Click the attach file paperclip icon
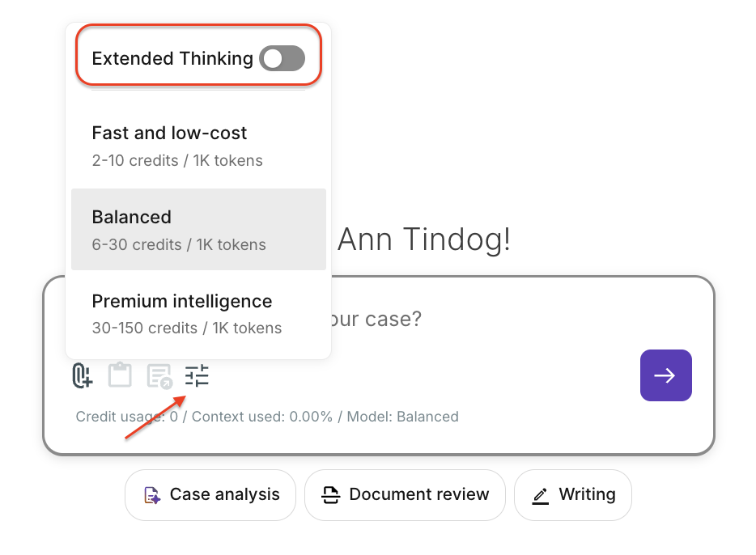Image resolution: width=756 pixels, height=555 pixels. coord(82,375)
